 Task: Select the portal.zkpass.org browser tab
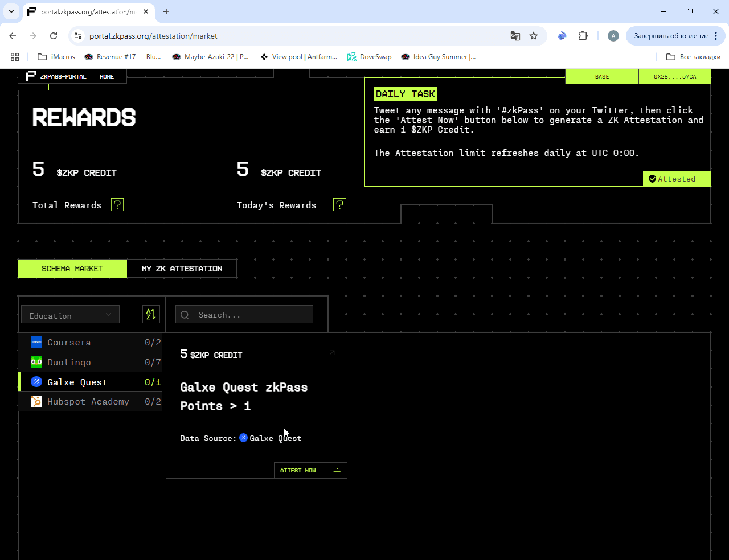pos(88,11)
